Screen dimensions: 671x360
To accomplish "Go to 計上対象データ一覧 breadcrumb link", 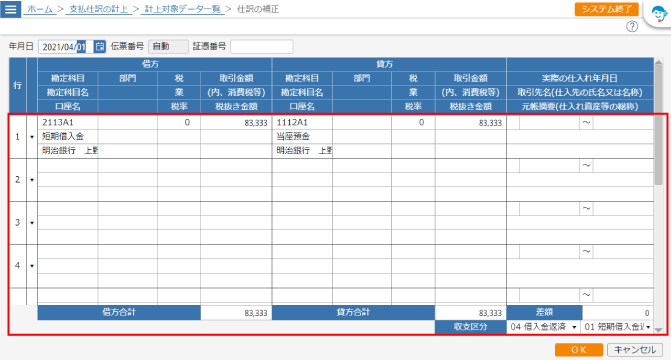I will point(182,9).
